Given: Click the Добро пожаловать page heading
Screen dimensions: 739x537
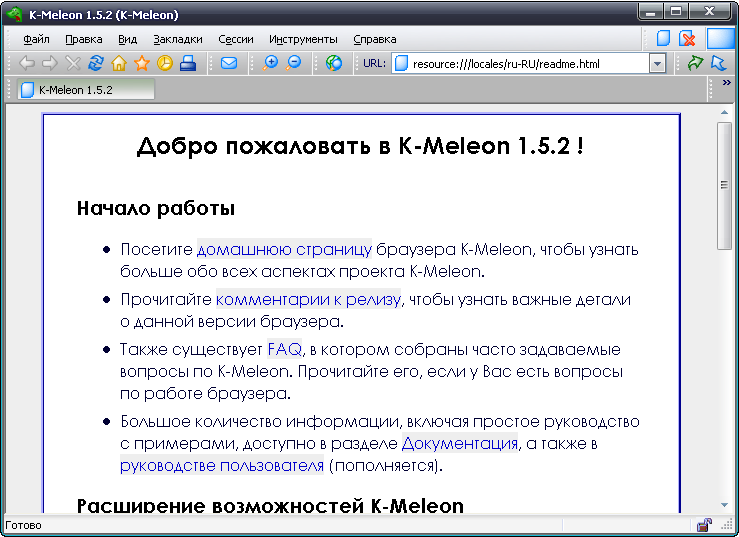Looking at the screenshot, I should click(x=360, y=146).
